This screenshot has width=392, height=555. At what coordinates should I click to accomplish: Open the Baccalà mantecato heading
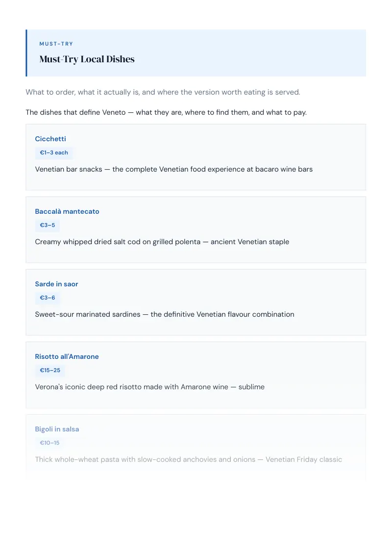point(67,211)
